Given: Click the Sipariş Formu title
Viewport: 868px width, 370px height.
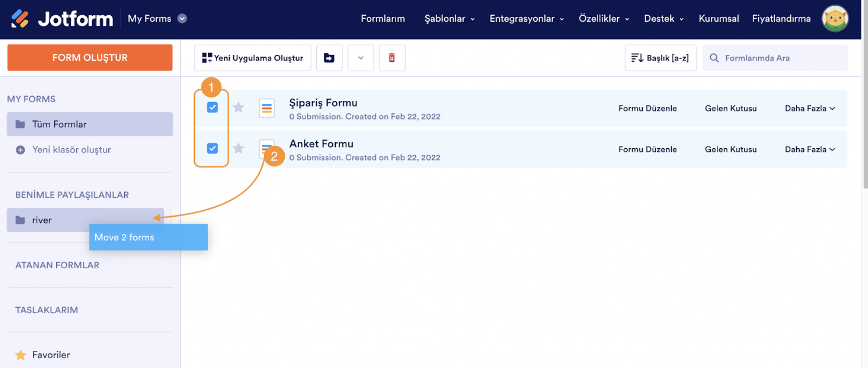Looking at the screenshot, I should click(323, 103).
